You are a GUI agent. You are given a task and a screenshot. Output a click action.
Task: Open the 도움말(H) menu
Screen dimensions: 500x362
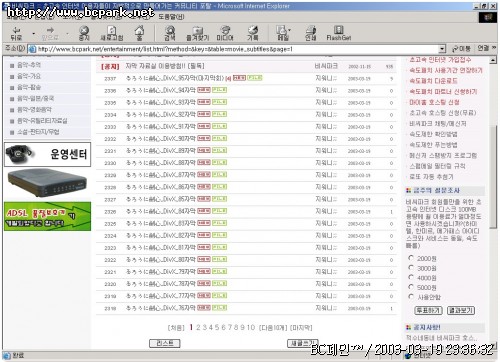coord(171,17)
